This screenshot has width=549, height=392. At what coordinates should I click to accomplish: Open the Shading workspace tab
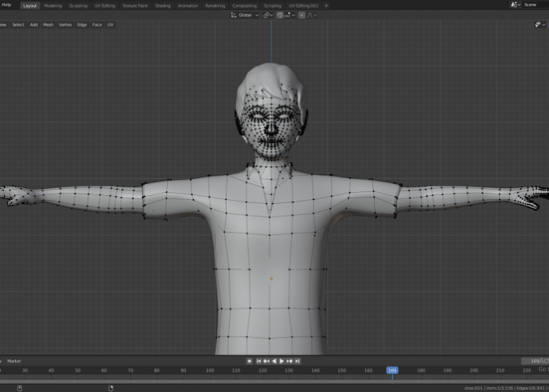tap(163, 5)
